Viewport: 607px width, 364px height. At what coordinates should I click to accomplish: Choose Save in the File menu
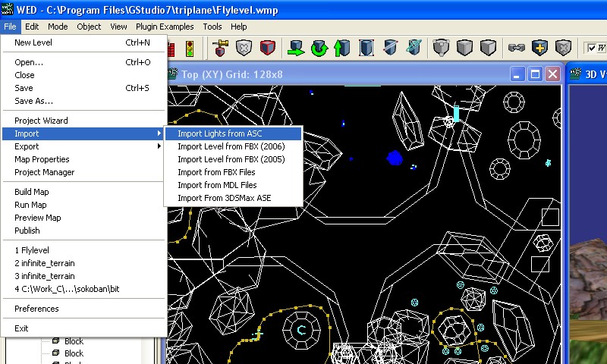click(x=84, y=88)
